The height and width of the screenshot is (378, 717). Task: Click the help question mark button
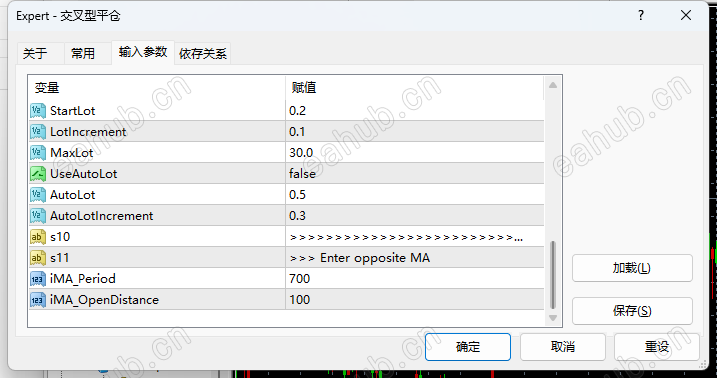coord(641,16)
